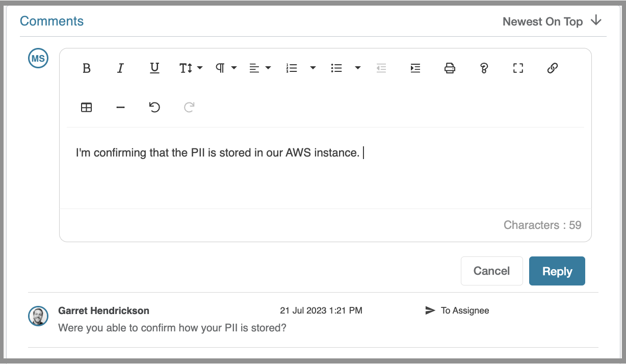
Task: Open the print option
Action: (x=450, y=68)
